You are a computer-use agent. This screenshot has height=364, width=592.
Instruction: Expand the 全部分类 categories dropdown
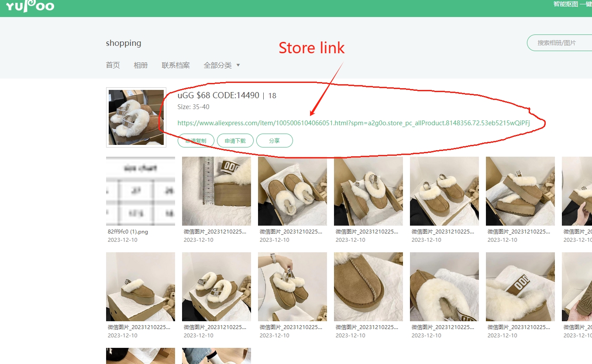222,65
